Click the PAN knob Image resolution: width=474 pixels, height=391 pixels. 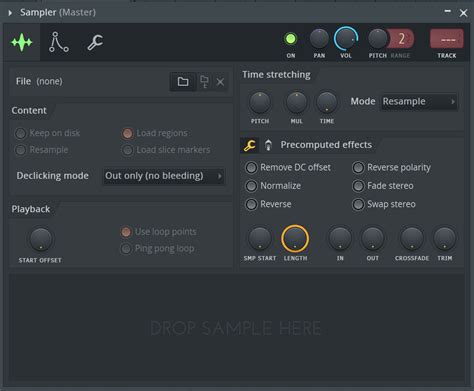click(319, 39)
